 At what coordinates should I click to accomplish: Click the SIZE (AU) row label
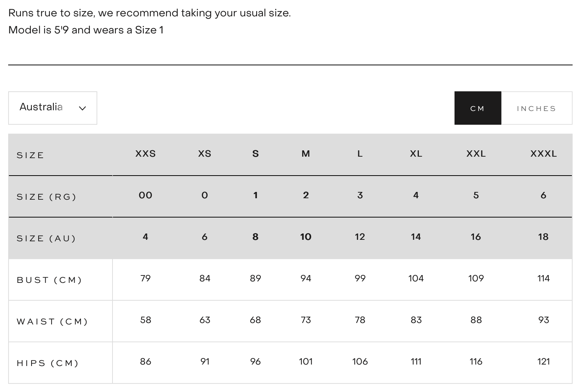pos(46,238)
